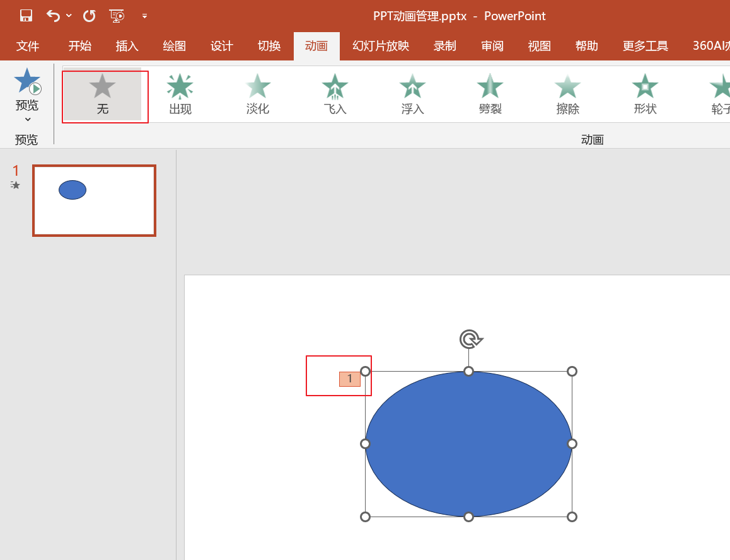The image size is (730, 560).
Task: Click the top-right resize handle of ellipse
Action: [572, 371]
